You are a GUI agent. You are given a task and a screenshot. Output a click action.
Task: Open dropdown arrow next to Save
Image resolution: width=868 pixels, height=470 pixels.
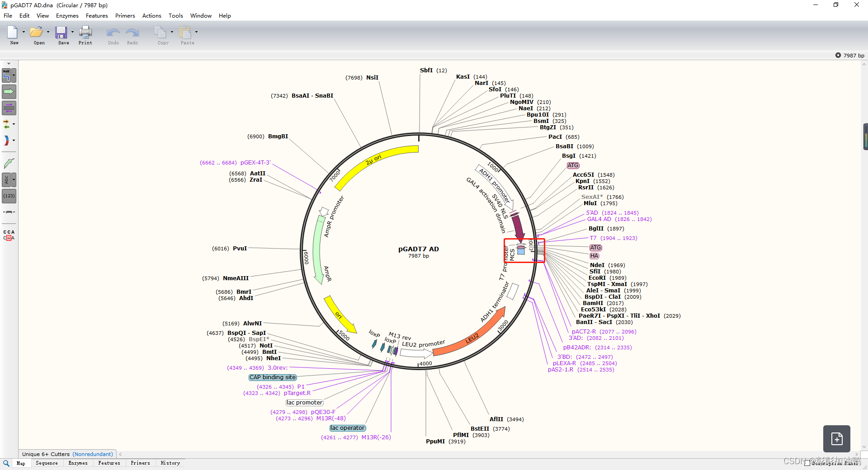[72, 32]
